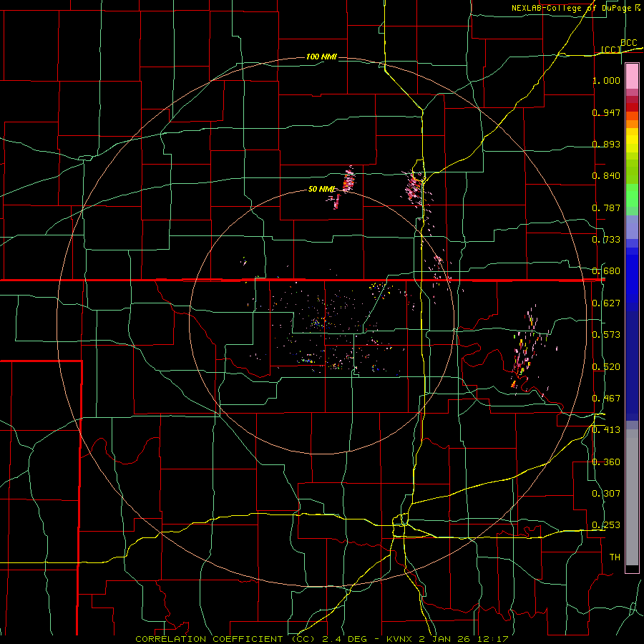Image resolution: width=644 pixels, height=644 pixels.
Task: Select the 0.787 scale value
Action: pyautogui.click(x=606, y=208)
